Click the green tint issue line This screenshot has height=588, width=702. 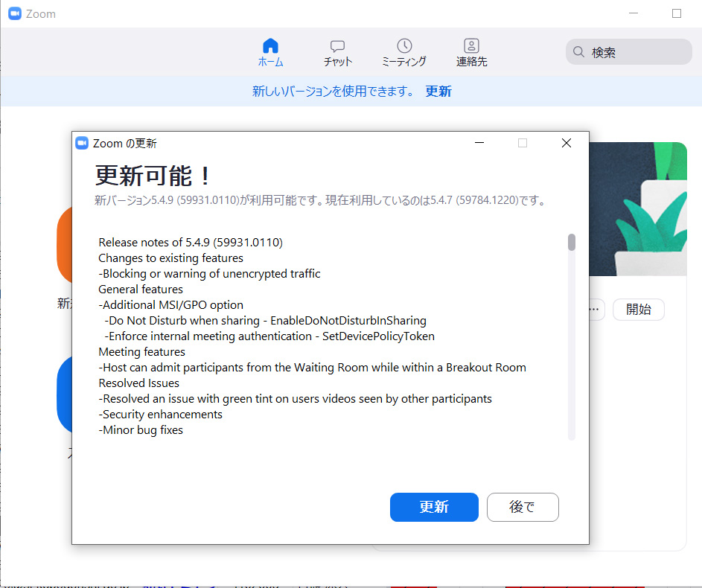[x=295, y=399]
